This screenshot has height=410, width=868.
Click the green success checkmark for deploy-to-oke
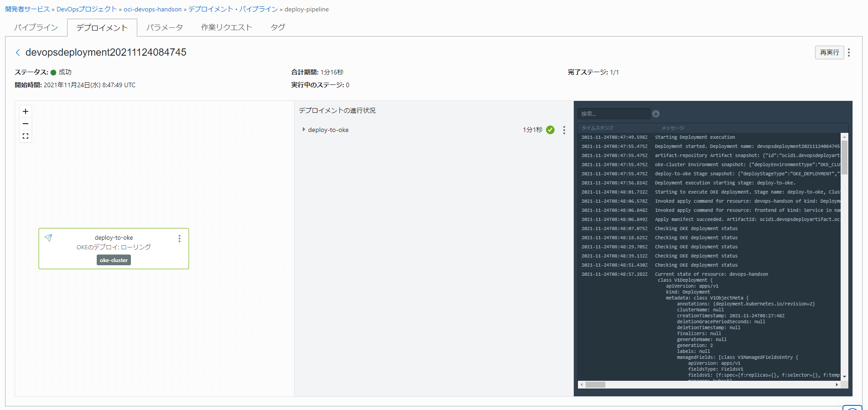(x=551, y=130)
